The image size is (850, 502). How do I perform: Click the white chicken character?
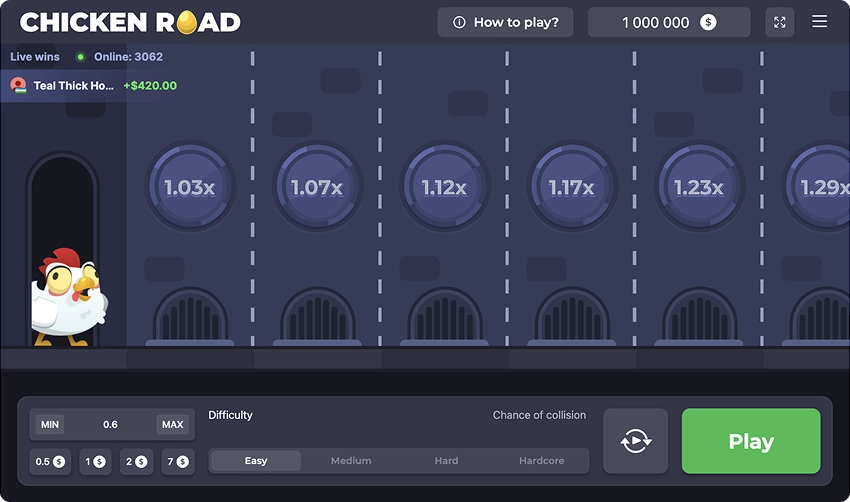(67, 298)
